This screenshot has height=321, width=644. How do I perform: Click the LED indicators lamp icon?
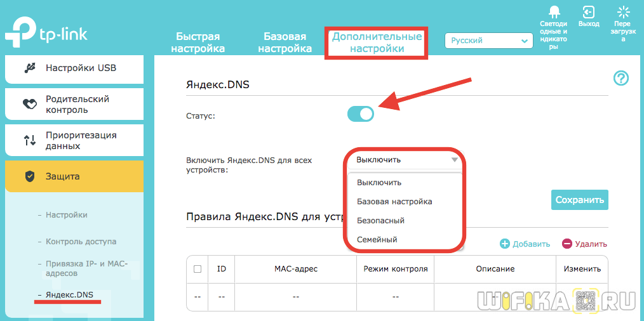point(553,12)
